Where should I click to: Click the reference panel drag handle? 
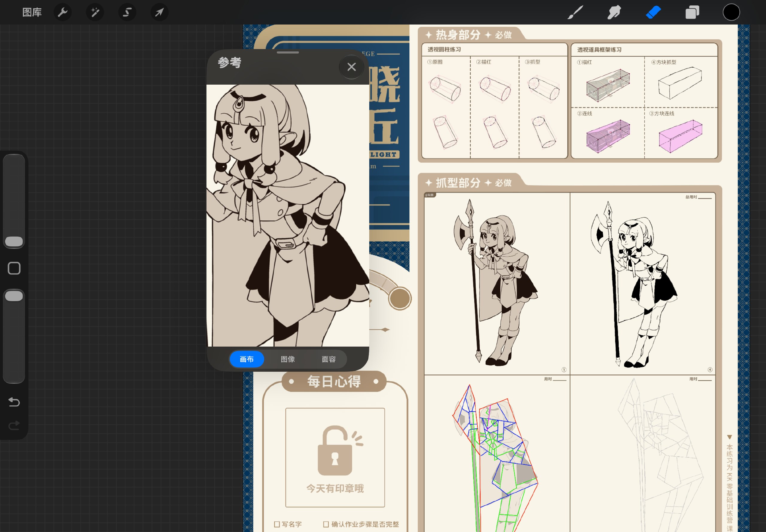pos(288,53)
